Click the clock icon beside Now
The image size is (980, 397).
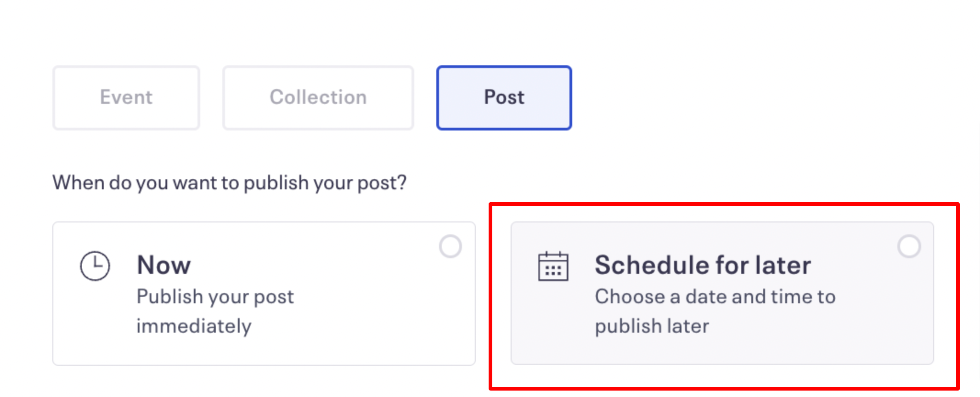pyautogui.click(x=95, y=266)
